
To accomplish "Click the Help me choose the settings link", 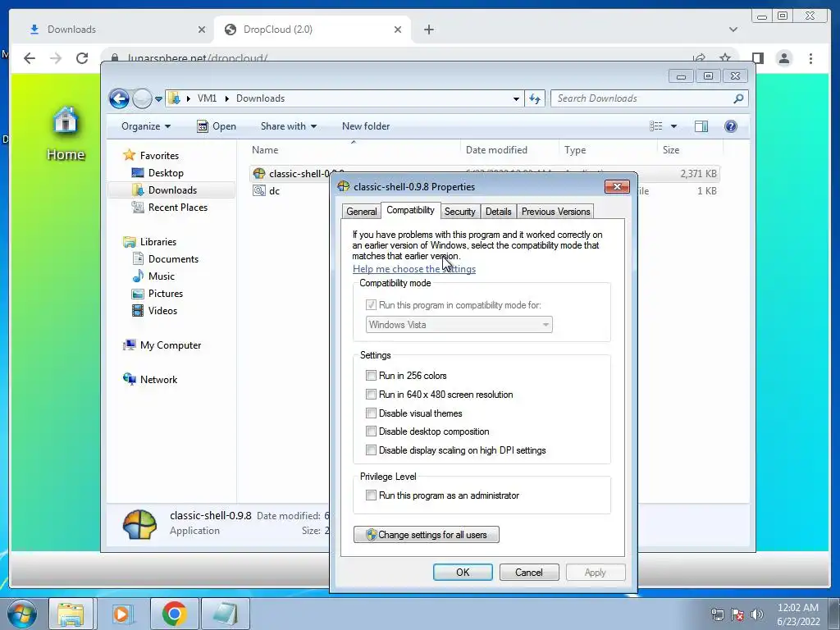I will click(414, 269).
